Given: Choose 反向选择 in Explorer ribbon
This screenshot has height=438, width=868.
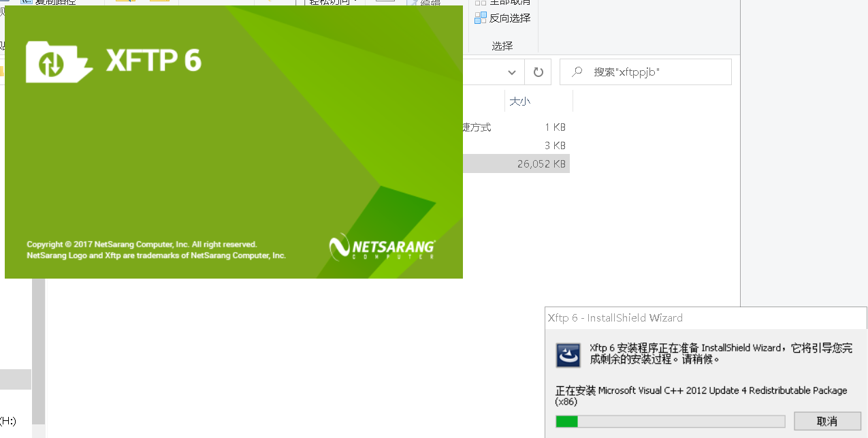Looking at the screenshot, I should [x=503, y=18].
